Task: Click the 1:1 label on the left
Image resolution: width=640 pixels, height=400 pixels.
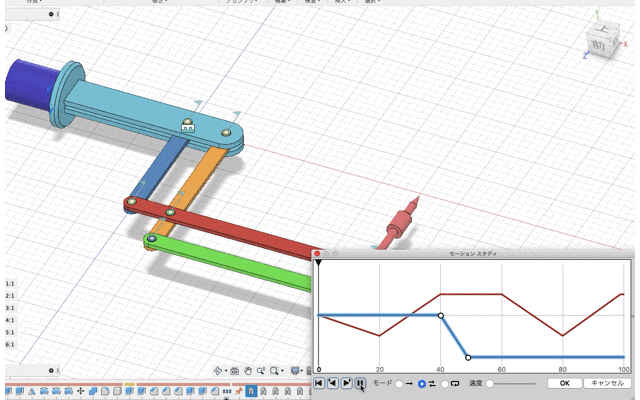Action: click(10, 283)
